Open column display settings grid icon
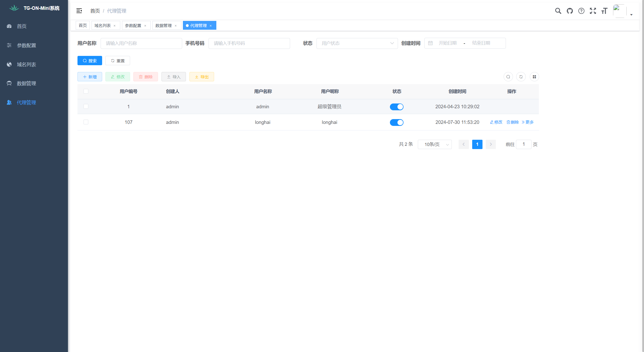This screenshot has height=352, width=644. coord(534,77)
